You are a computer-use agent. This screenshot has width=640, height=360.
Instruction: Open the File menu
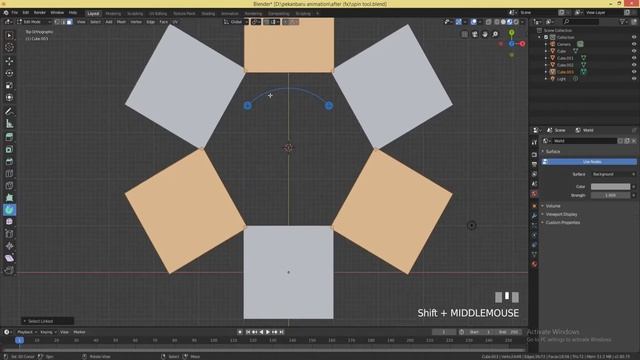(15, 13)
